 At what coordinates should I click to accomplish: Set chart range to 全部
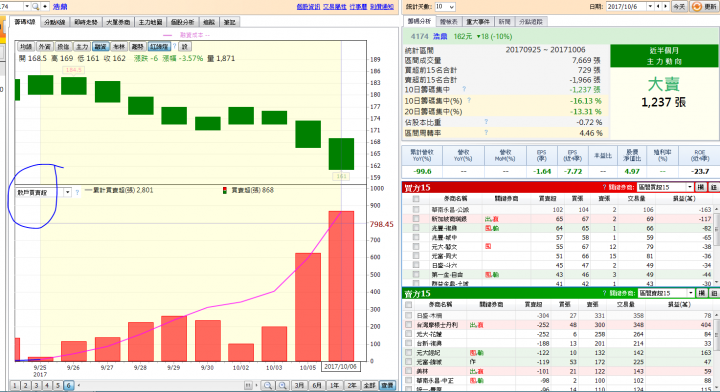[369, 386]
